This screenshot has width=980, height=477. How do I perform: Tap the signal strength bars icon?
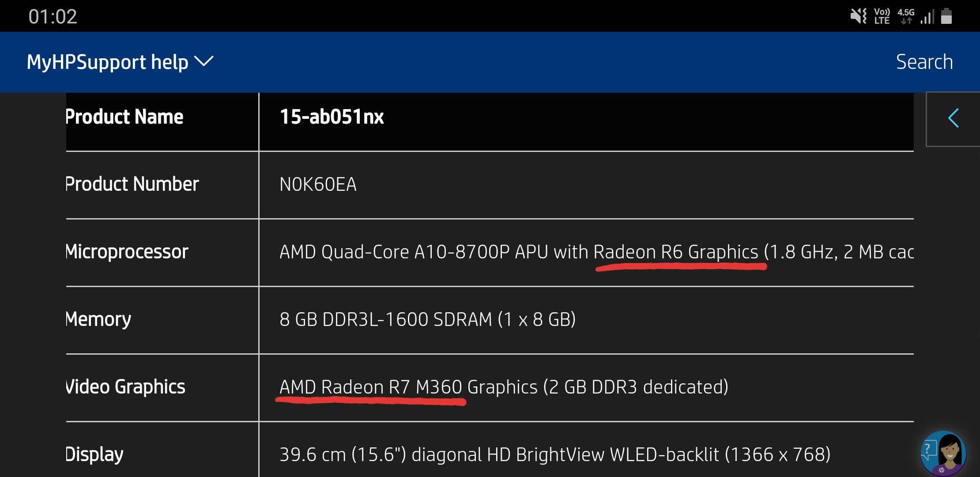pos(927,17)
